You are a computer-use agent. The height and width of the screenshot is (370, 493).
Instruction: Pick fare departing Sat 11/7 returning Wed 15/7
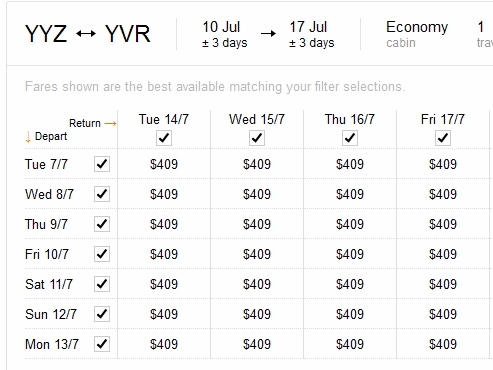coord(257,284)
